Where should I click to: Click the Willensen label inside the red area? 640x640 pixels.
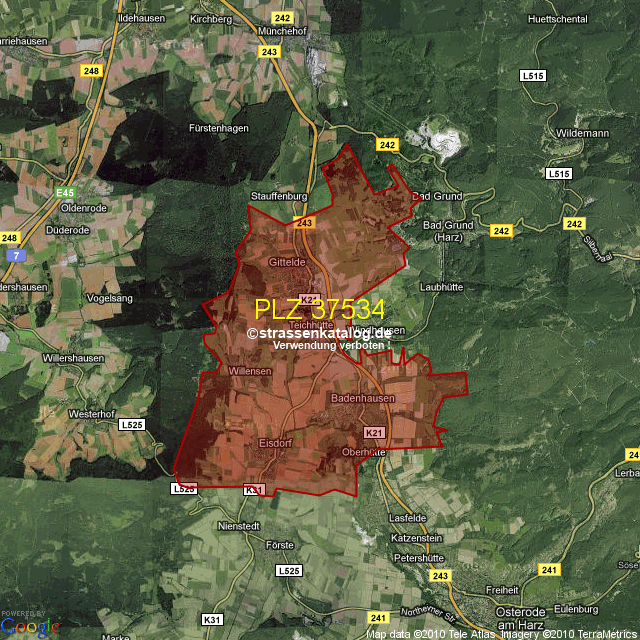(251, 371)
